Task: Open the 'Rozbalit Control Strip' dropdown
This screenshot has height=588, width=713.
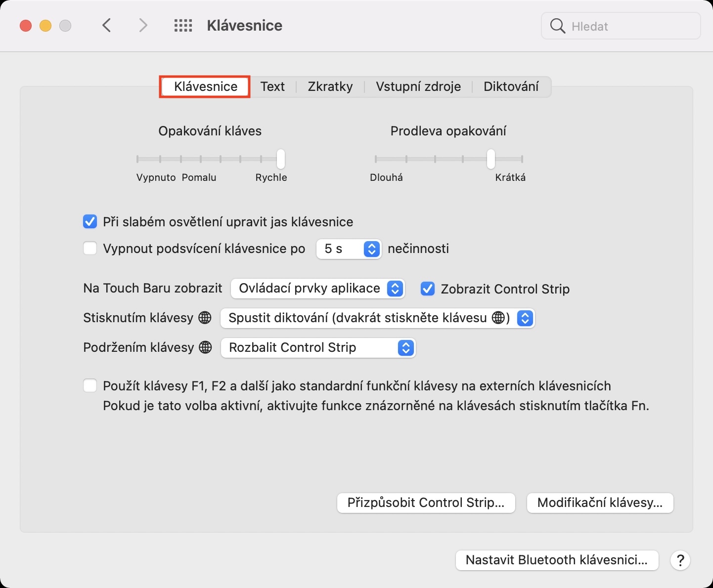Action: click(x=318, y=347)
